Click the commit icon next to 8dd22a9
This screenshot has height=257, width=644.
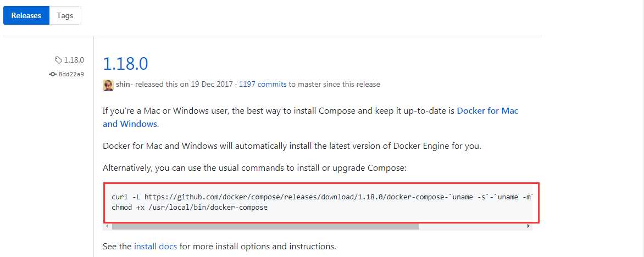pyautogui.click(x=53, y=74)
